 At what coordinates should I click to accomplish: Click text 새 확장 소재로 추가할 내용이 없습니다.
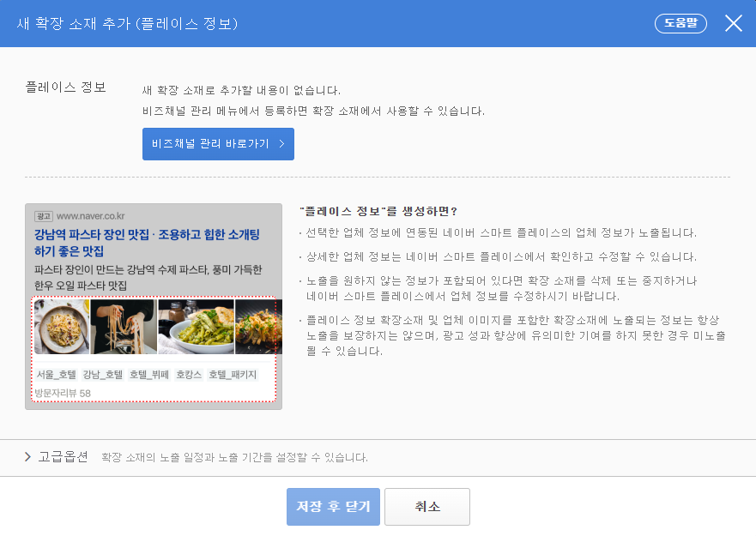point(241,90)
